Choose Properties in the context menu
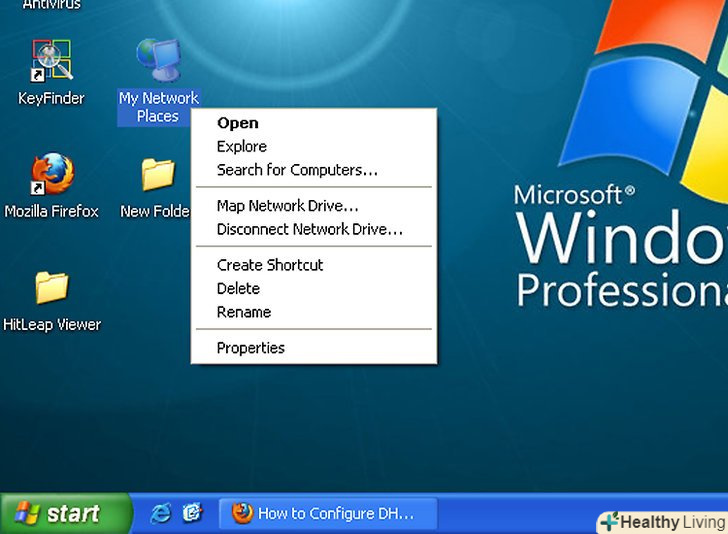 coord(313,348)
